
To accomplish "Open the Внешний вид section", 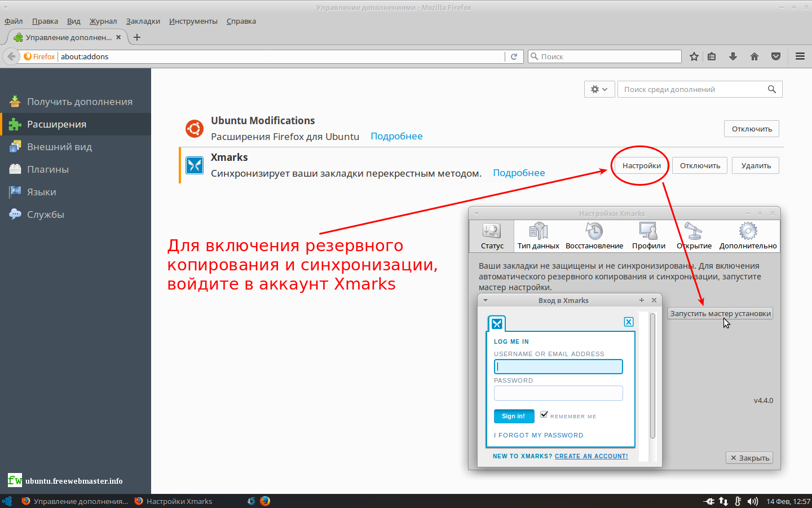I will pyautogui.click(x=76, y=147).
